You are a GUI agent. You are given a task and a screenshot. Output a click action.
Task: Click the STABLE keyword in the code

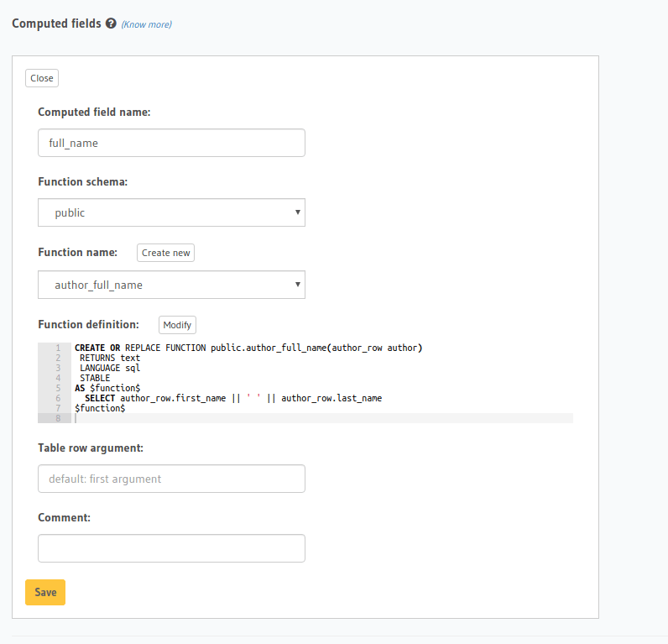click(x=95, y=378)
